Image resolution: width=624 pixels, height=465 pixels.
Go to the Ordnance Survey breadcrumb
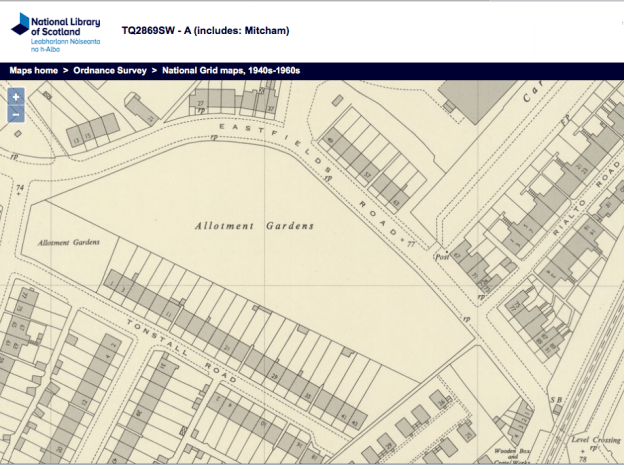(x=110, y=71)
